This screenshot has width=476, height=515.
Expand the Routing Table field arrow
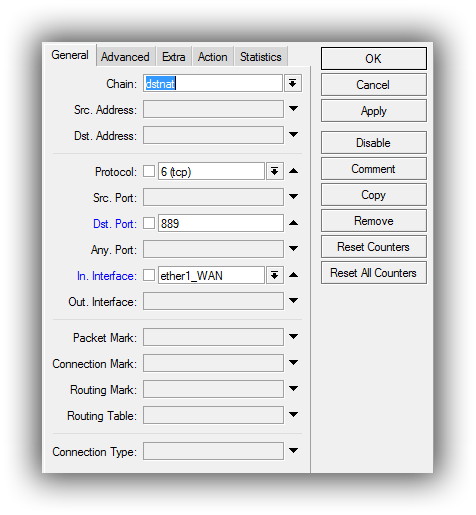click(293, 415)
